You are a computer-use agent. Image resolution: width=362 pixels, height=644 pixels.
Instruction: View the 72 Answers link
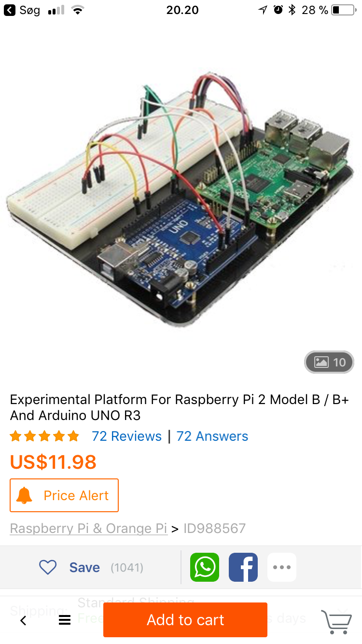point(212,436)
